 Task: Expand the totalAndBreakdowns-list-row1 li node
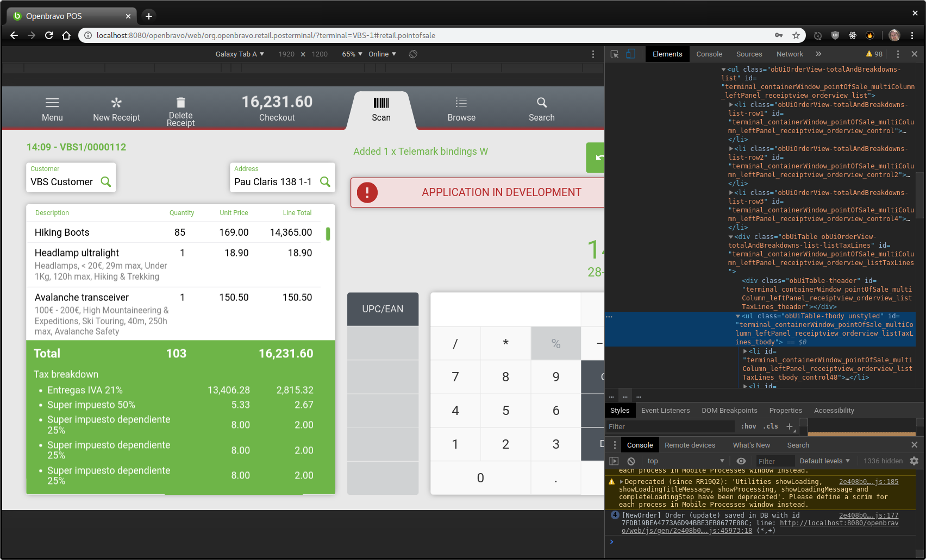731,105
